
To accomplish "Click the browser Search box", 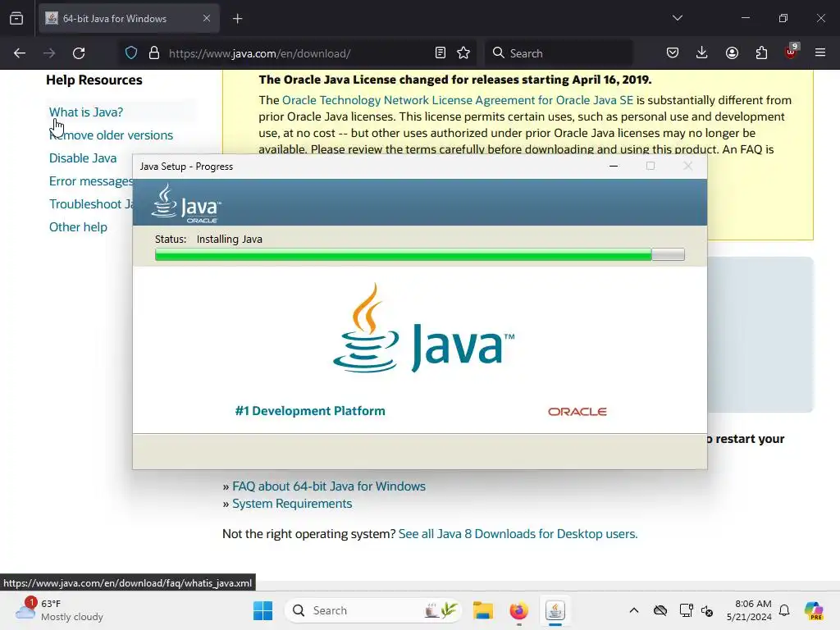I will click(x=559, y=53).
